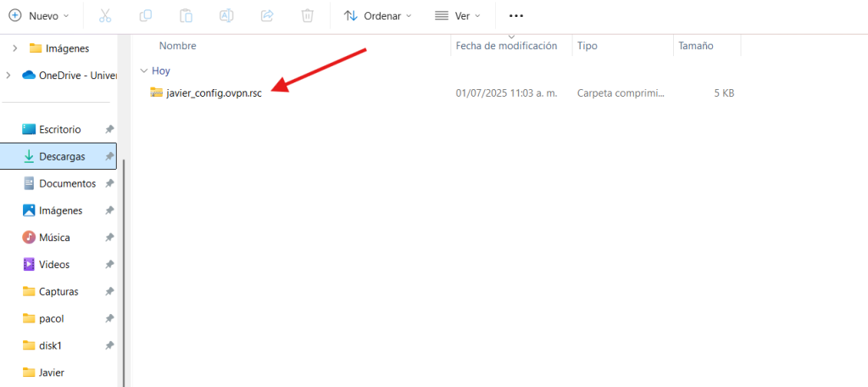868x387 pixels.
Task: Open OneDrive - Univer in the sidebar
Action: point(70,75)
